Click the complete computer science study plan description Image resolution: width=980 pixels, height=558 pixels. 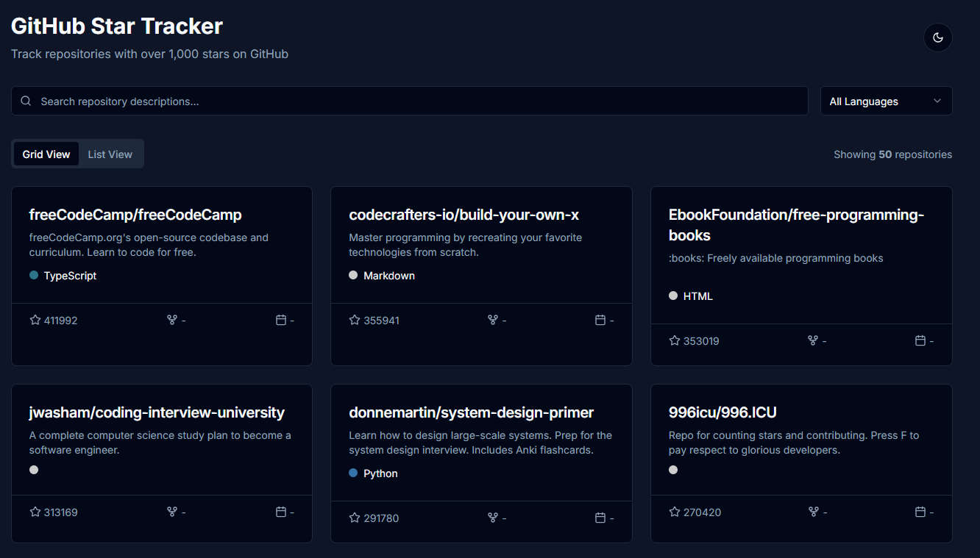160,443
